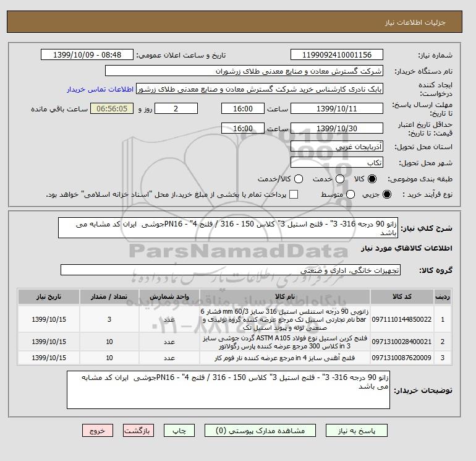
Task: Click the goods group field تجهیزات خانگی
Action: (231, 270)
